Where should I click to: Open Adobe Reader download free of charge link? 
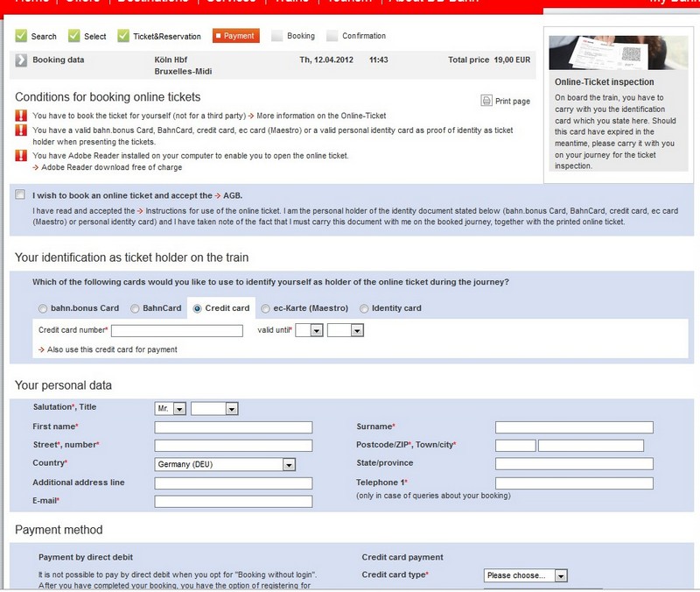coord(112,167)
